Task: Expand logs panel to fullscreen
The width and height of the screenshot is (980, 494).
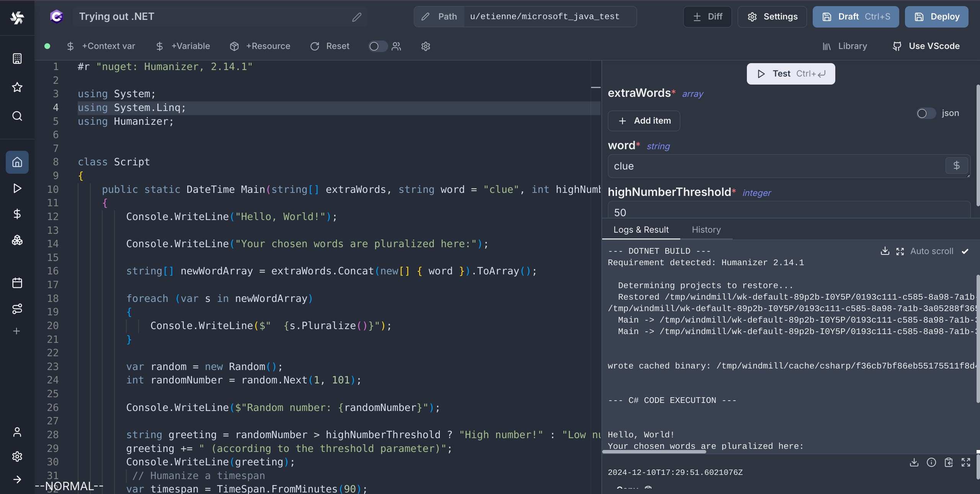Action: [900, 251]
